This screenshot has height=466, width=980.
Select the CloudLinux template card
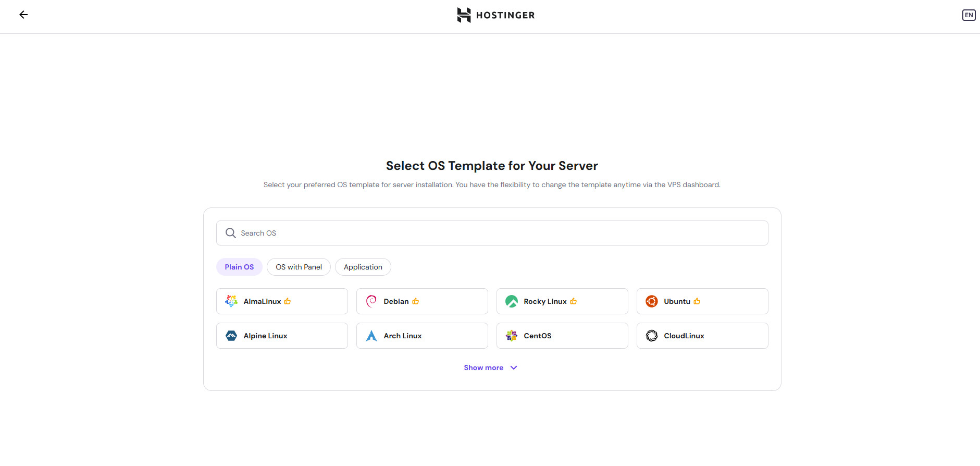(702, 336)
